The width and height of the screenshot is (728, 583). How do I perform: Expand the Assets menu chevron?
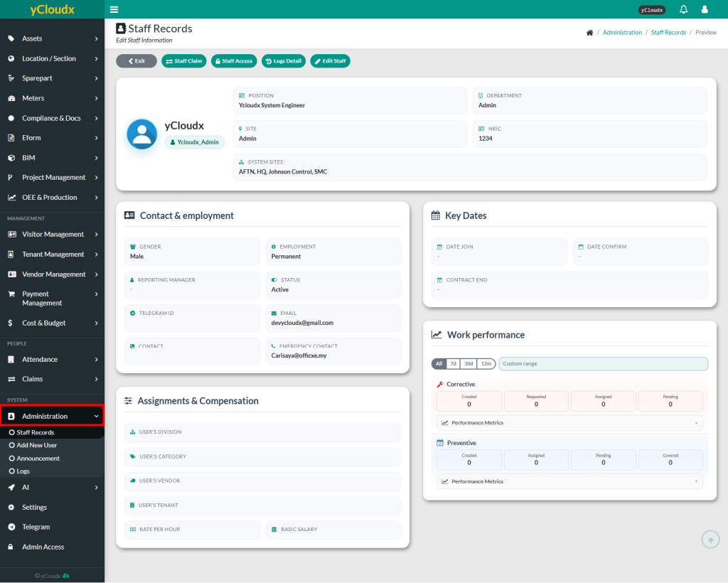tap(97, 38)
